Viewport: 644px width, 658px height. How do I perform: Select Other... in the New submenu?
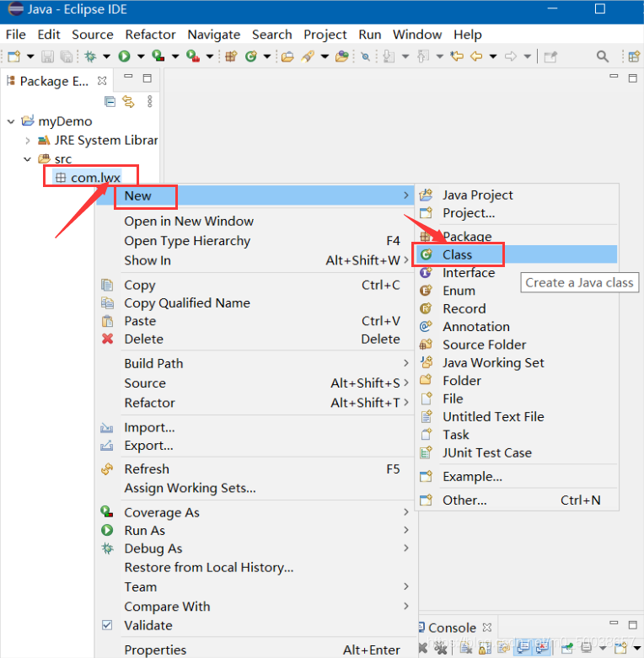(x=518, y=500)
